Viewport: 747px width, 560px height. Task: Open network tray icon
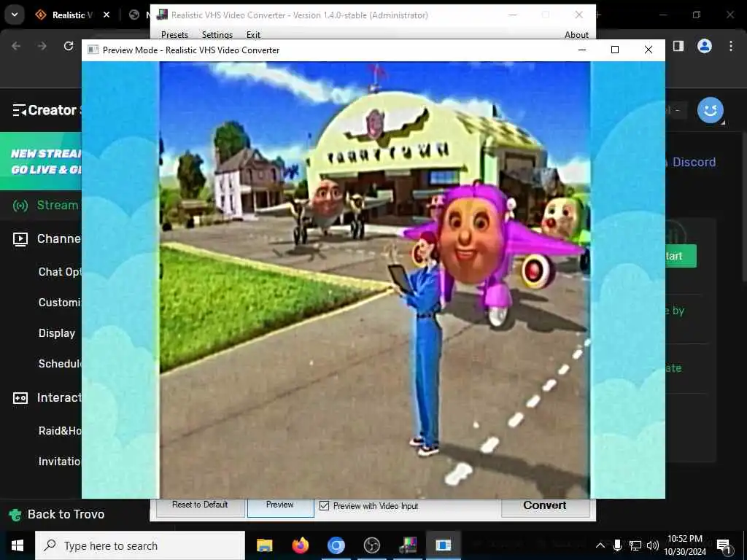pyautogui.click(x=635, y=545)
